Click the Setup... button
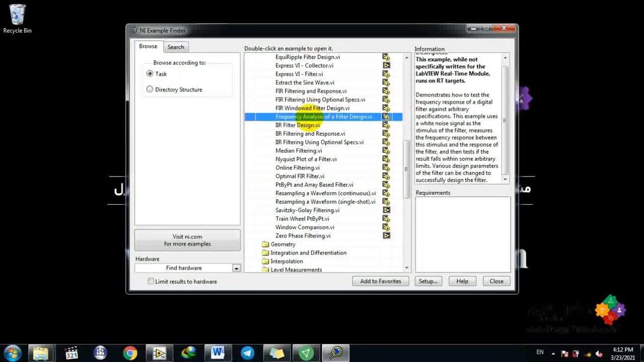644x362 pixels. pyautogui.click(x=428, y=282)
